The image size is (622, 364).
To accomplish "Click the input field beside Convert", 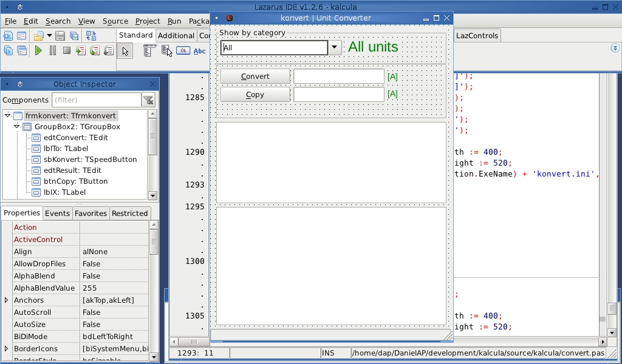I will point(339,76).
